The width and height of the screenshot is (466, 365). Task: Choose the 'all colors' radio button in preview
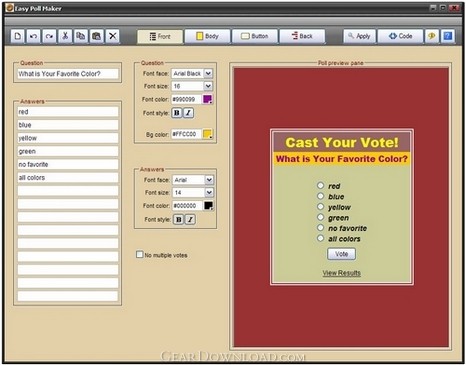point(320,238)
